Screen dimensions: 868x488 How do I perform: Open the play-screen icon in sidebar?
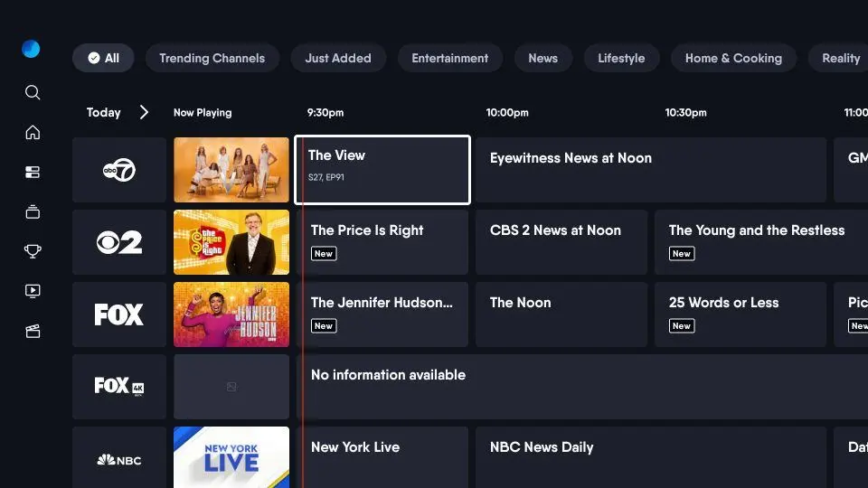tap(33, 291)
